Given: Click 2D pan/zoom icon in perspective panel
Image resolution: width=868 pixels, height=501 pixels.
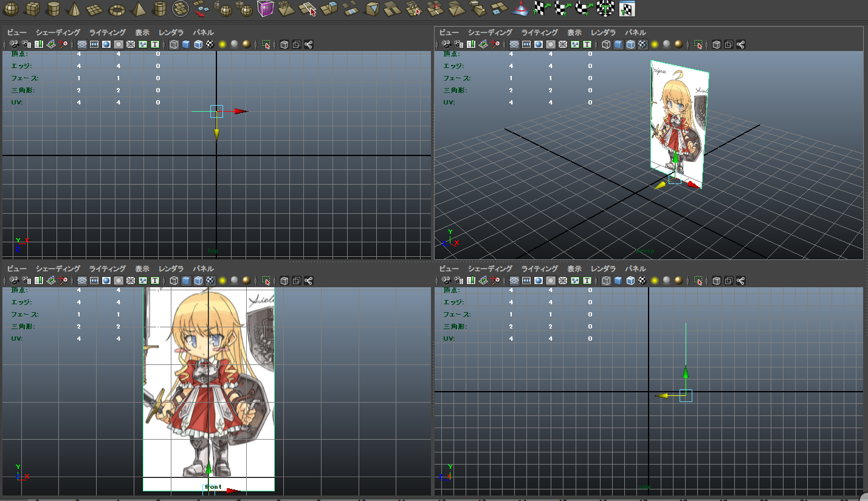Looking at the screenshot, I should 496,44.
